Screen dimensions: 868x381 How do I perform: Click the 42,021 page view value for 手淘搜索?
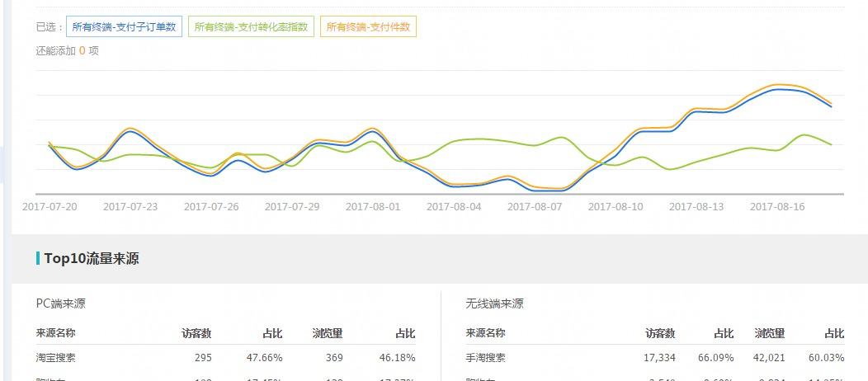point(770,358)
